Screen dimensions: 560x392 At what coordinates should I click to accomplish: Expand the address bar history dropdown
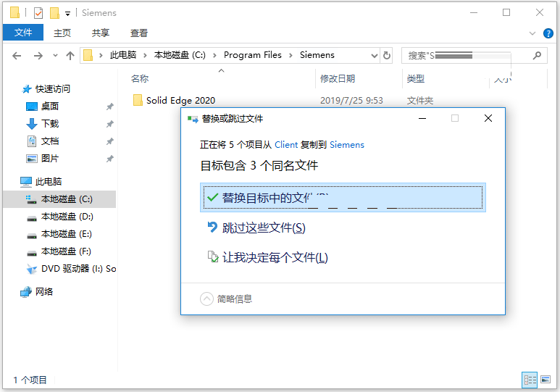374,55
